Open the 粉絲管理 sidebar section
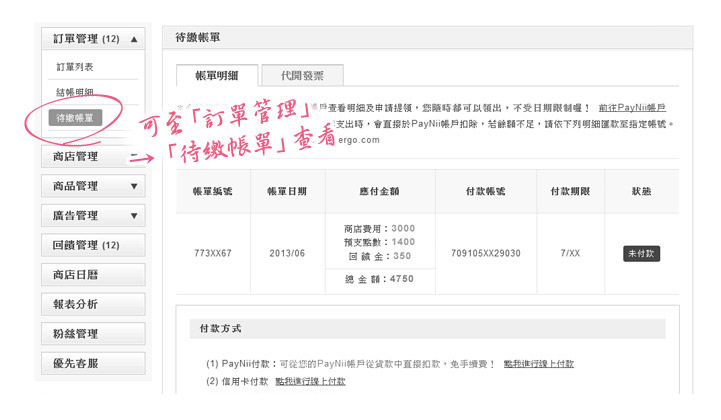Screen dimensions: 721x420 tap(93, 334)
